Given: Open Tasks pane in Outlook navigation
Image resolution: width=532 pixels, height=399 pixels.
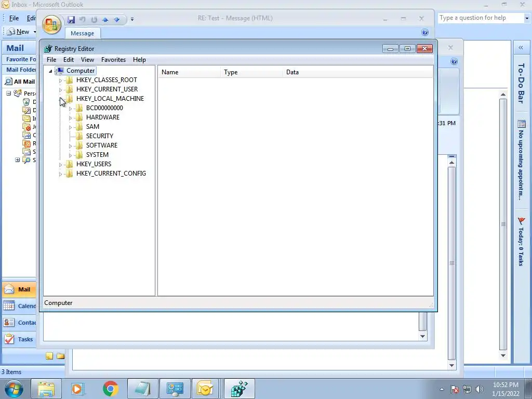Looking at the screenshot, I should [20, 339].
